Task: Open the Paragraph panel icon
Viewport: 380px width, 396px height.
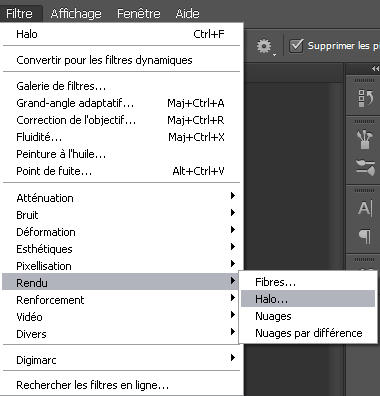Action: coord(365,236)
